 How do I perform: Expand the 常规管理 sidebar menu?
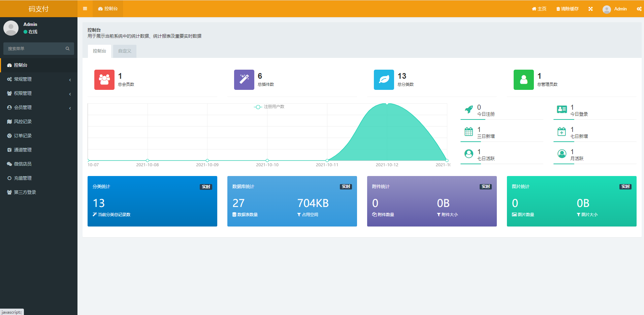tap(39, 79)
